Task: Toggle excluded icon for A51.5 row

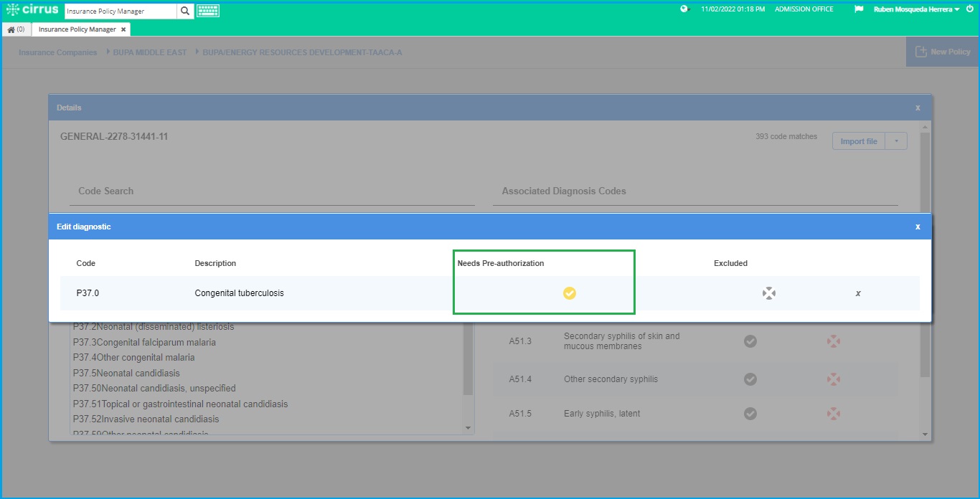Action: click(833, 414)
